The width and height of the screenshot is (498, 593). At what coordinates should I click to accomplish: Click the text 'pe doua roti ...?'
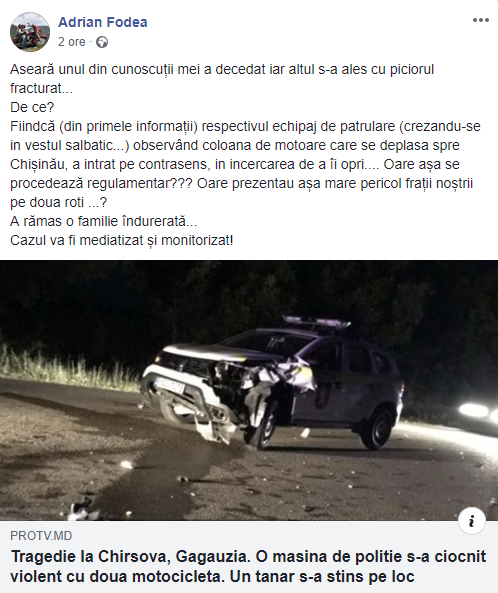(59, 202)
